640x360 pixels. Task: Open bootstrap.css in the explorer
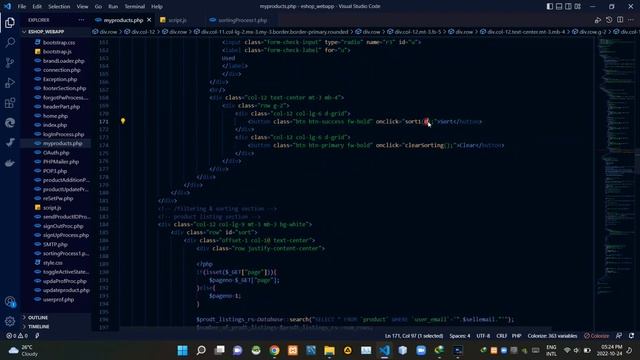(x=59, y=42)
